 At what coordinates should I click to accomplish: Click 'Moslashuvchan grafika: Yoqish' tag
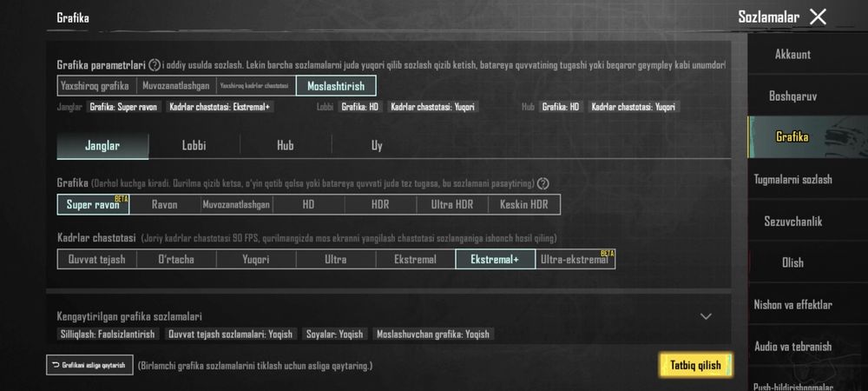433,334
